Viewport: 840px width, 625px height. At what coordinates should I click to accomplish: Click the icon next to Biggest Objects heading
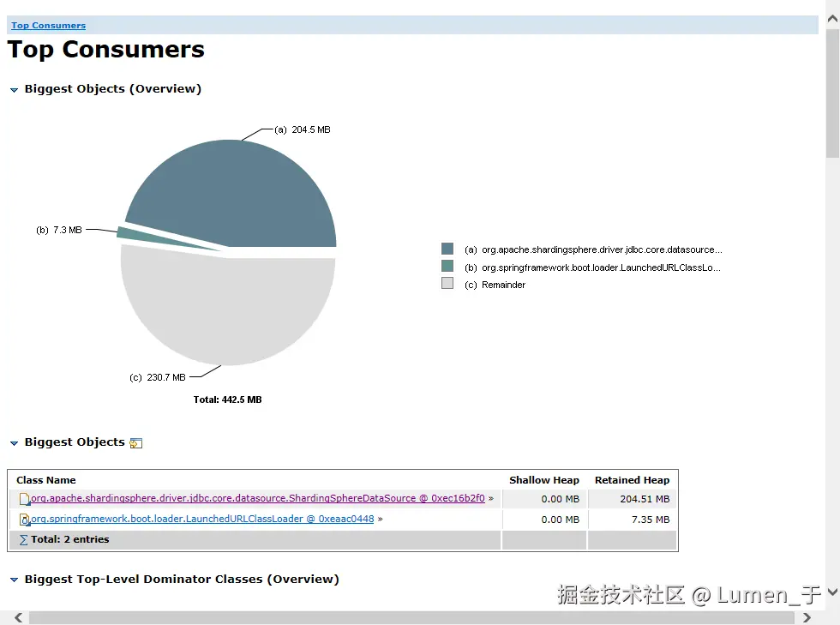[136, 443]
